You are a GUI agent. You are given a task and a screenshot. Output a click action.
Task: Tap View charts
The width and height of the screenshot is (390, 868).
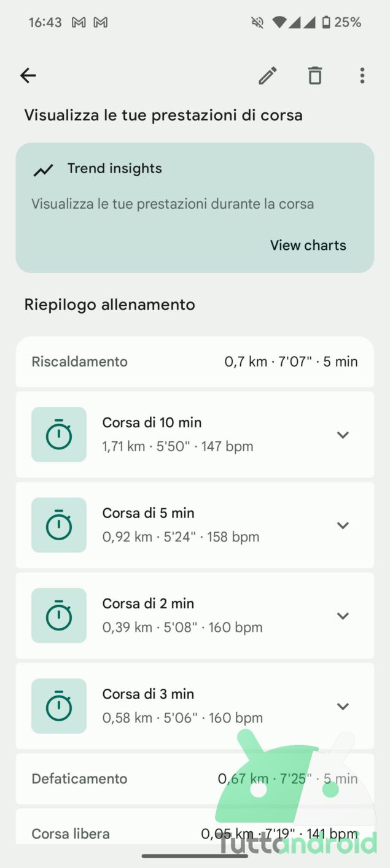(x=308, y=245)
